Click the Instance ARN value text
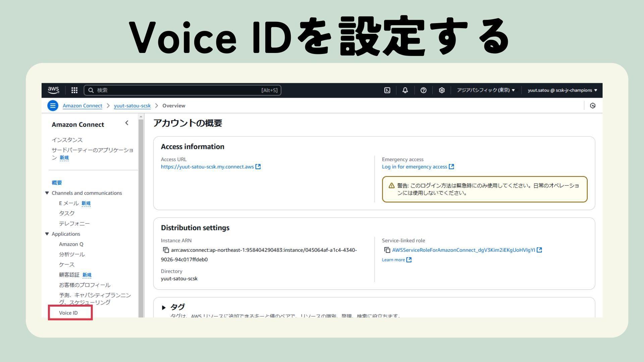The image size is (644, 362). coord(259,255)
